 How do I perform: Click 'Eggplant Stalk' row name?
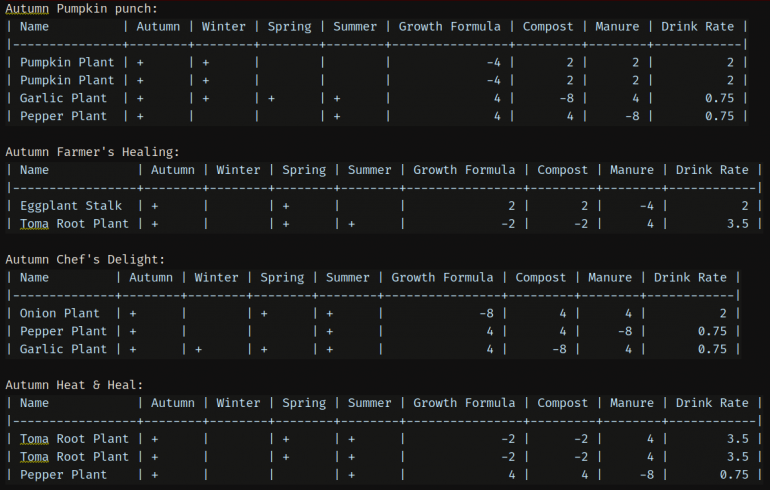tap(71, 206)
